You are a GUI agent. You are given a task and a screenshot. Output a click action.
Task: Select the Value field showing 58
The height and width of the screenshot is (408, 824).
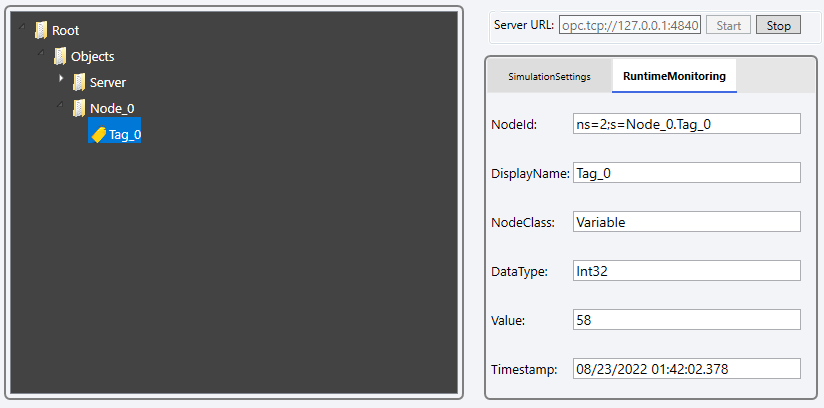click(x=686, y=320)
